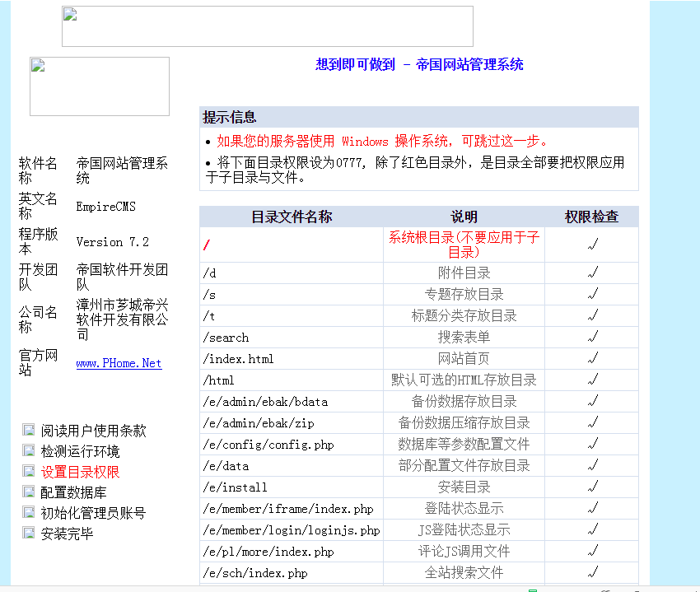Click the broken logo image above software info
Image resolution: width=700 pixels, height=592 pixels.
(100, 86)
